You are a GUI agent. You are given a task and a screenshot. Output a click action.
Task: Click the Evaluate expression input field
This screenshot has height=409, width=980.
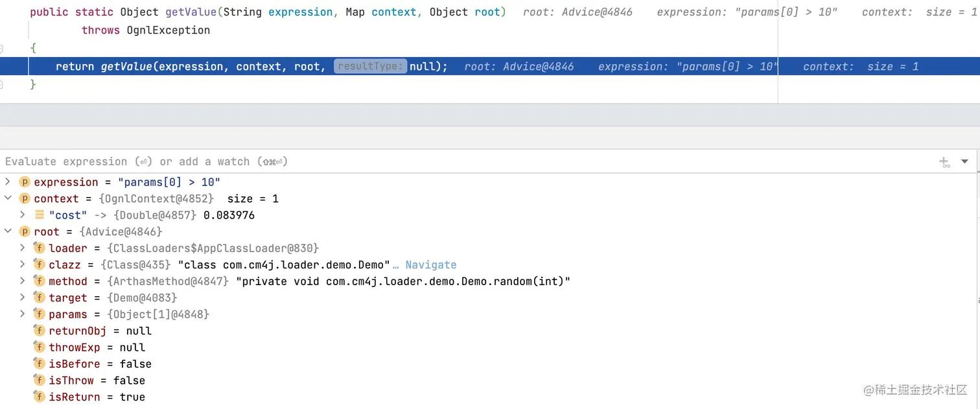click(x=389, y=161)
